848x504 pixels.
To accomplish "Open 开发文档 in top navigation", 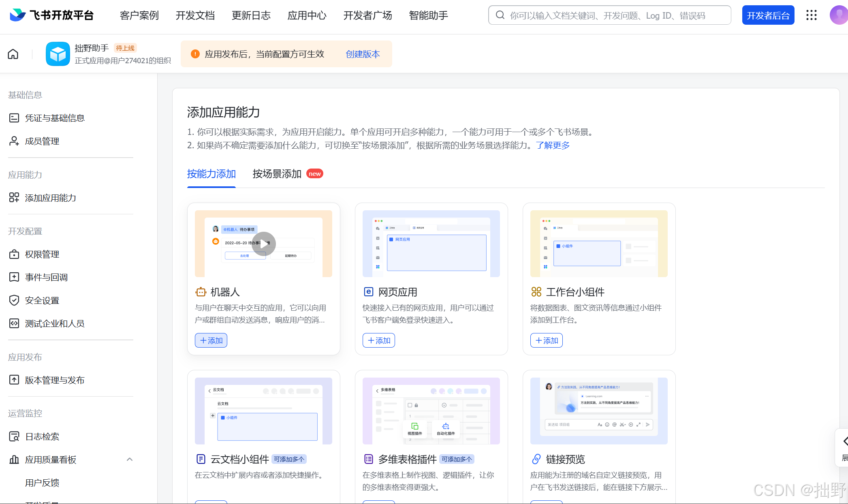I will click(x=195, y=15).
